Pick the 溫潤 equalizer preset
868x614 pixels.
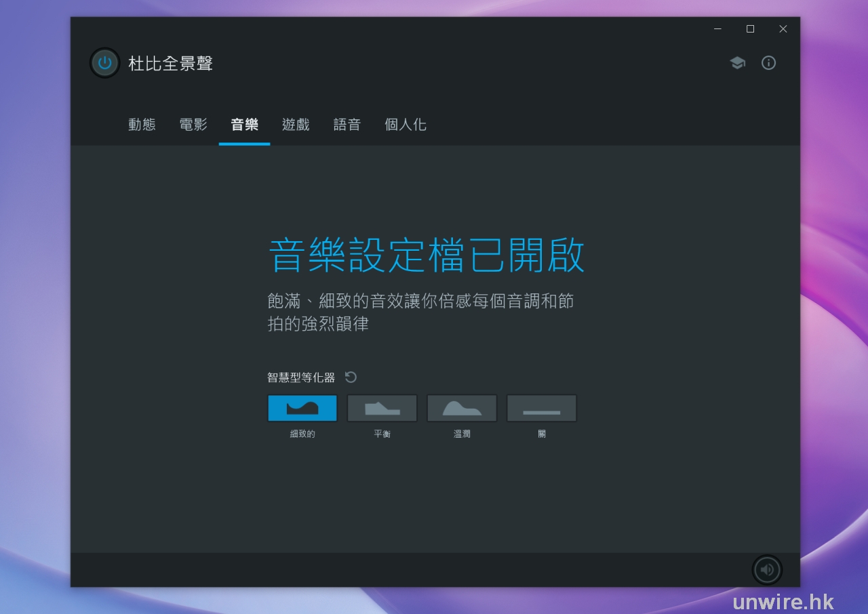pyautogui.click(x=462, y=409)
